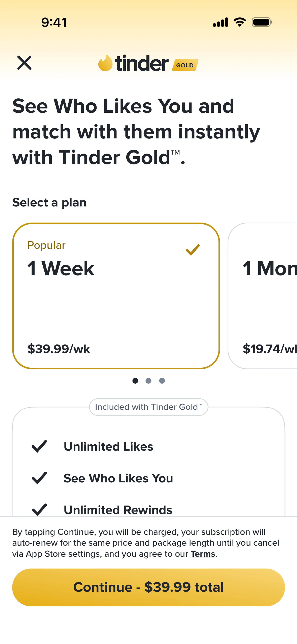
Task: Close the Tinder Gold offer screen
Action: tap(24, 63)
